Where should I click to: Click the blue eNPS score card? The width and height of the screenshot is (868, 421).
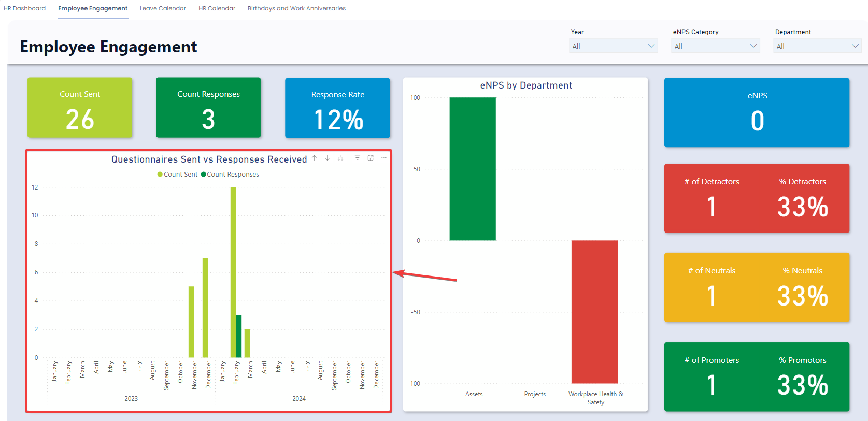pos(757,112)
